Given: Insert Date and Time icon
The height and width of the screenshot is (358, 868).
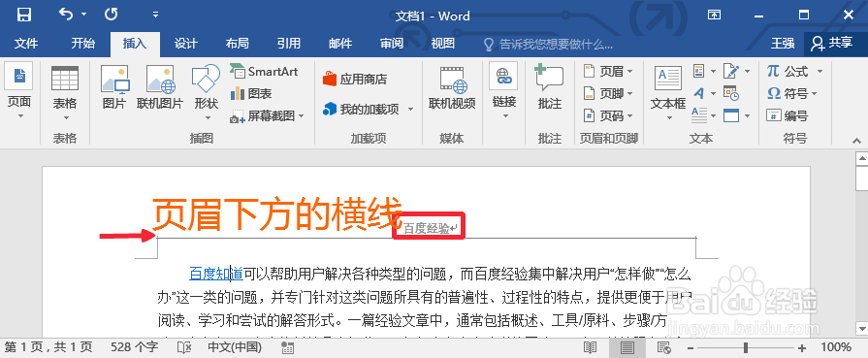Looking at the screenshot, I should click(730, 94).
